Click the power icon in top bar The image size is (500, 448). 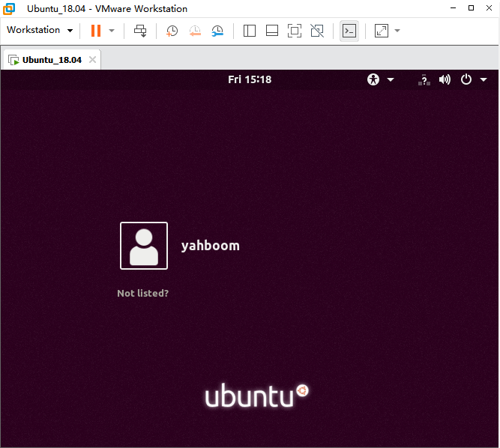[466, 79]
